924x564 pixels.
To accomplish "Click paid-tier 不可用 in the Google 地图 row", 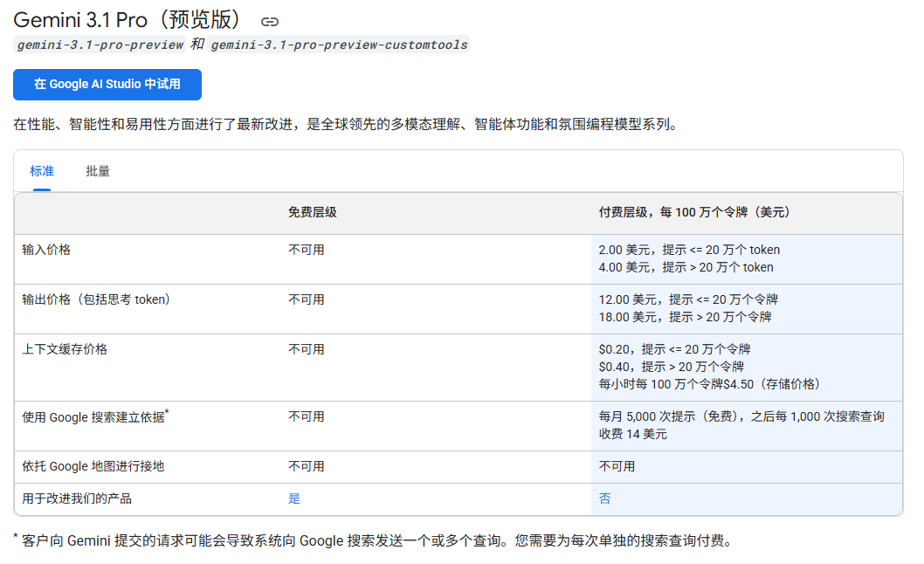I will tap(617, 467).
